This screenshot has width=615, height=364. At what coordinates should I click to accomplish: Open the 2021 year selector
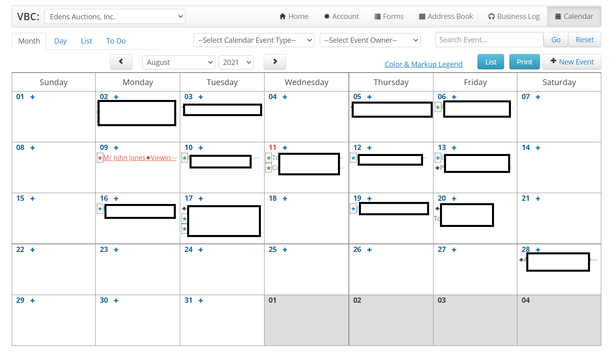coord(236,62)
